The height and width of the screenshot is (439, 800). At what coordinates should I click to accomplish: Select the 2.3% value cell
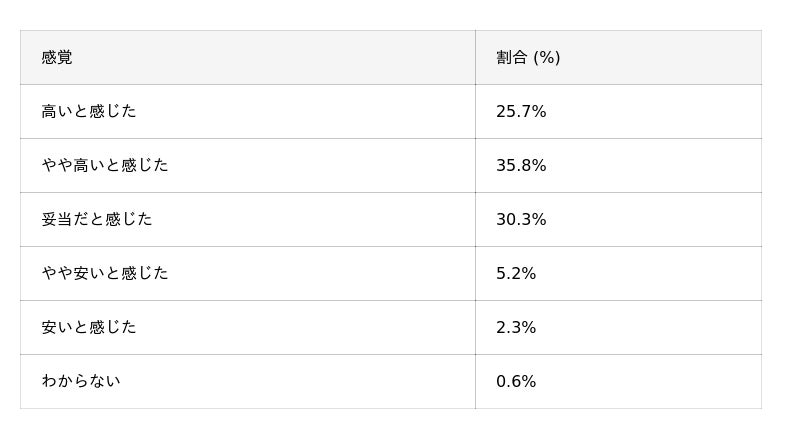coord(516,328)
